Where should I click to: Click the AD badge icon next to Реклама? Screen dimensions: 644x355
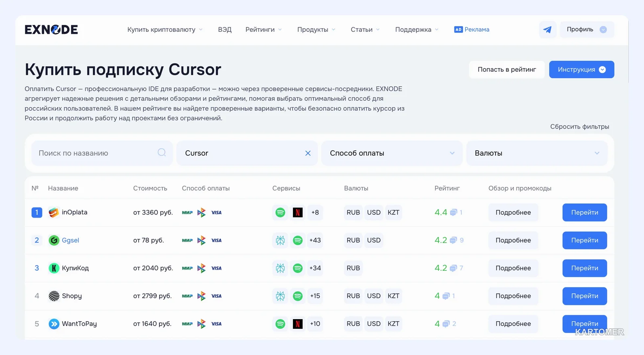pyautogui.click(x=458, y=29)
